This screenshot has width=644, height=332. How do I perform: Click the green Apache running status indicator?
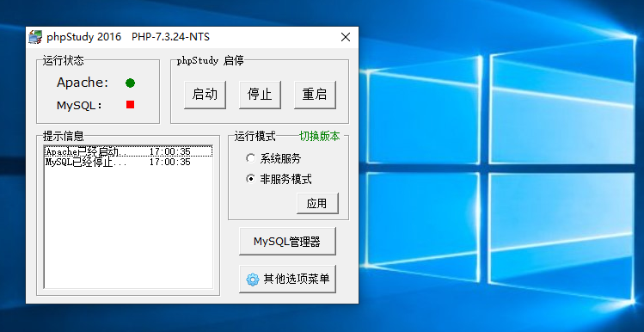pyautogui.click(x=130, y=83)
